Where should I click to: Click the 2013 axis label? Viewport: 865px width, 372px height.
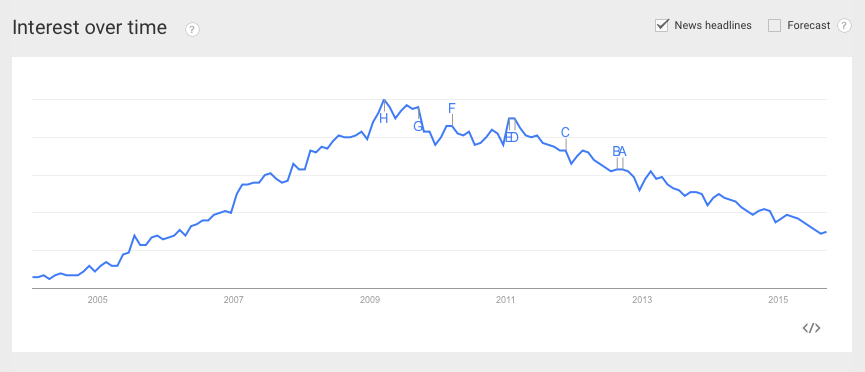tap(642, 300)
